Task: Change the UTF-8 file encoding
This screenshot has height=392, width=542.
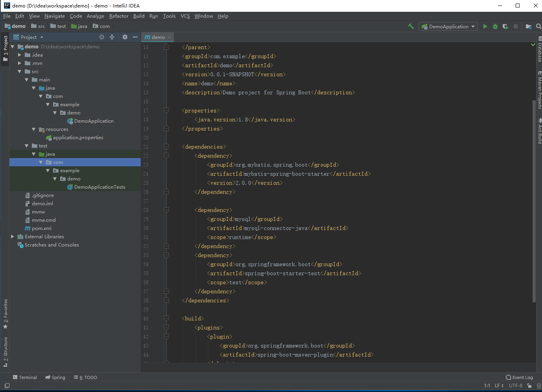Action: (516, 386)
